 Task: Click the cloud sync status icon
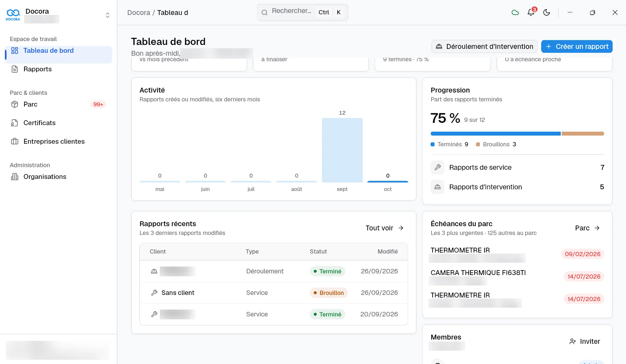pos(515,12)
